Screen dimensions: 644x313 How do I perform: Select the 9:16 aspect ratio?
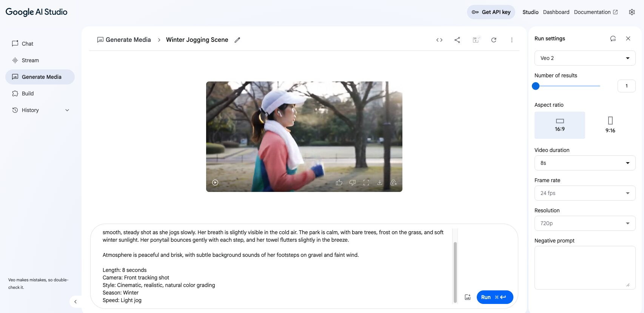[610, 125]
